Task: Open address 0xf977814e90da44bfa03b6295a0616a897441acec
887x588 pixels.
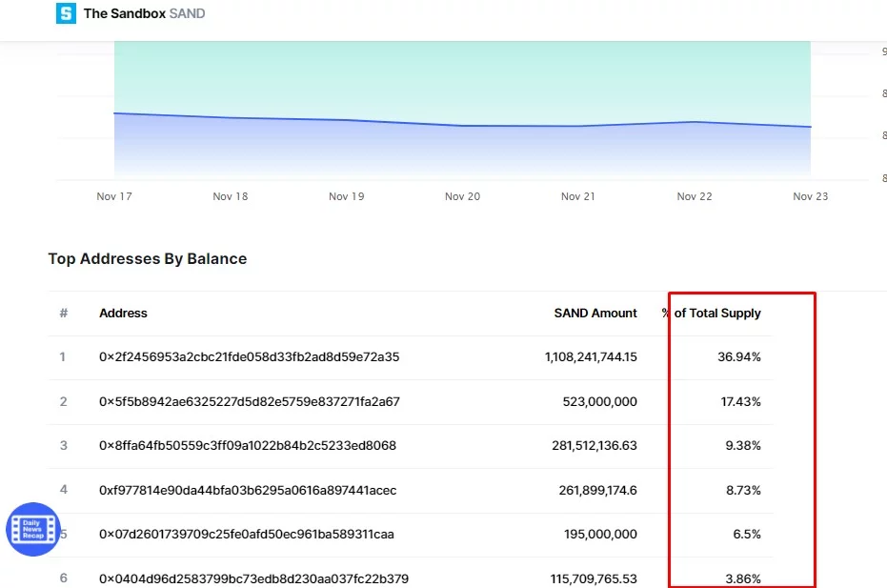Action: click(248, 490)
